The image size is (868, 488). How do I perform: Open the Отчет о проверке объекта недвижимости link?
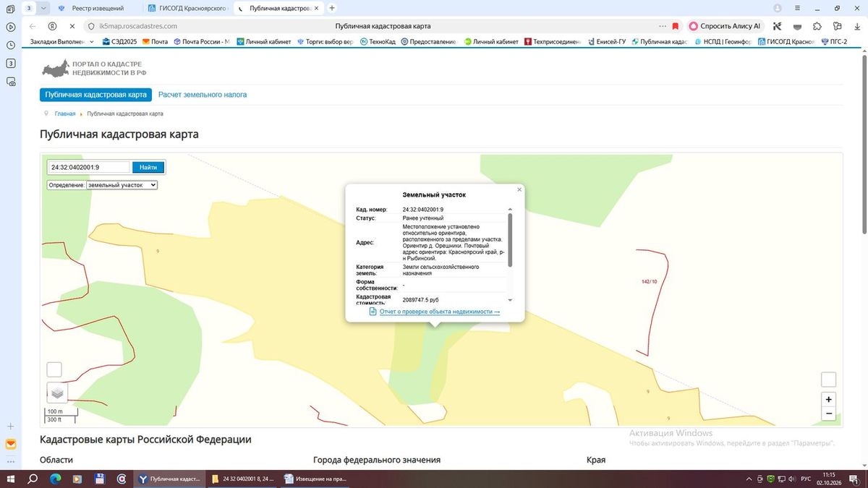pos(440,312)
